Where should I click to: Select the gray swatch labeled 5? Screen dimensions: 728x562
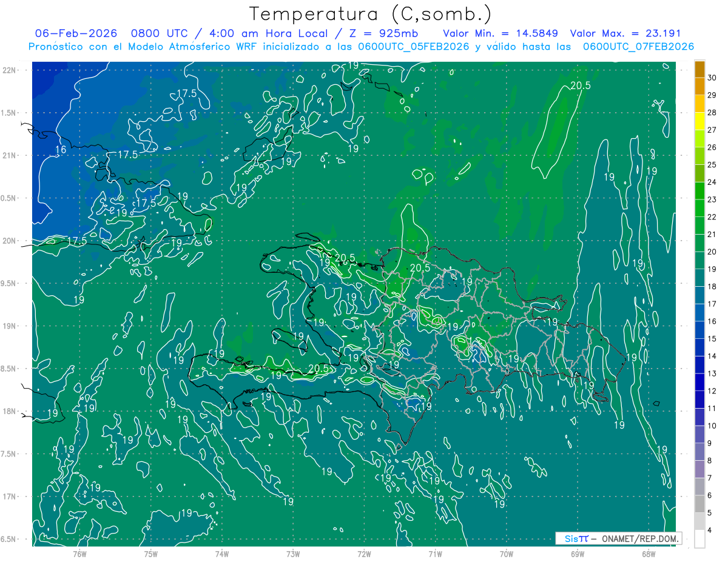pyautogui.click(x=699, y=504)
